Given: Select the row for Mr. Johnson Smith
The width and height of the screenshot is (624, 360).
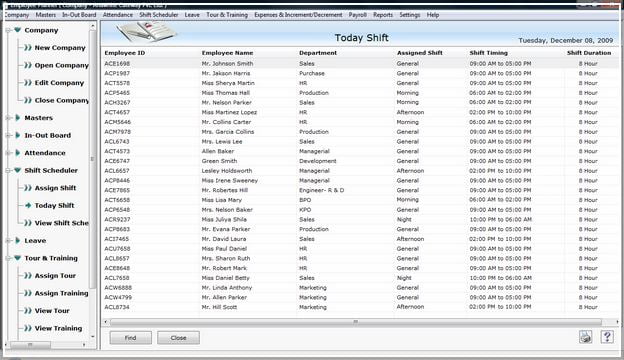Looking at the screenshot, I should [x=360, y=64].
